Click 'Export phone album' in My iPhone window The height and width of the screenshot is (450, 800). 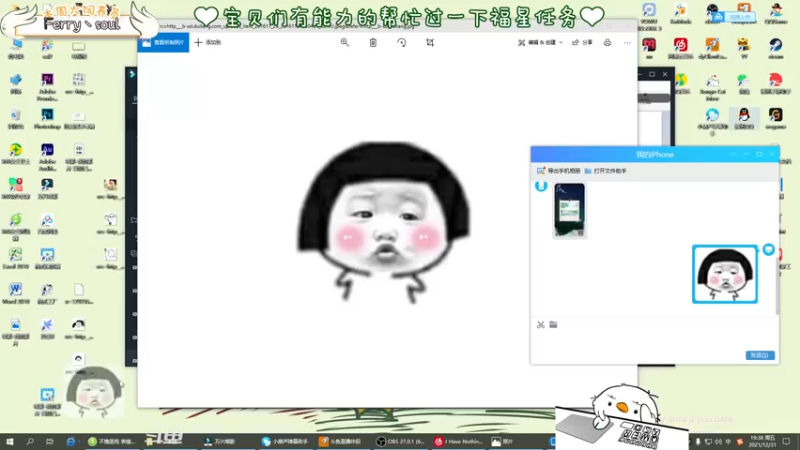tap(558, 171)
